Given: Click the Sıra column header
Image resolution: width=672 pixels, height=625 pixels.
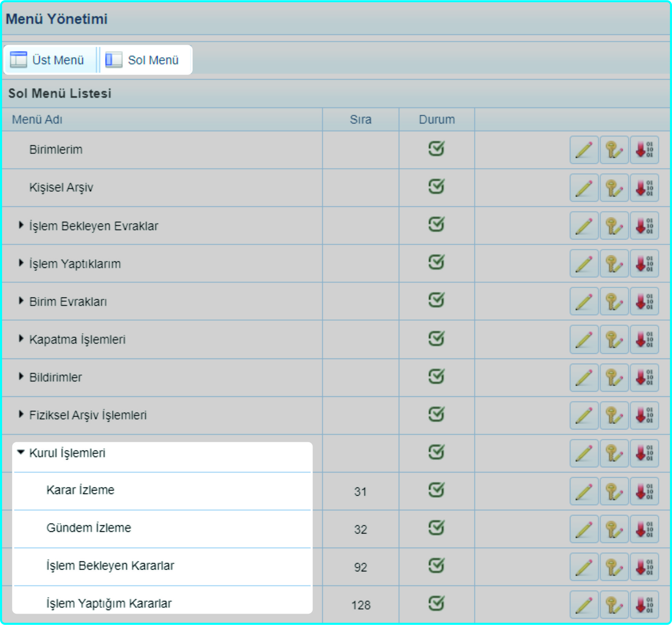Looking at the screenshot, I should (360, 120).
